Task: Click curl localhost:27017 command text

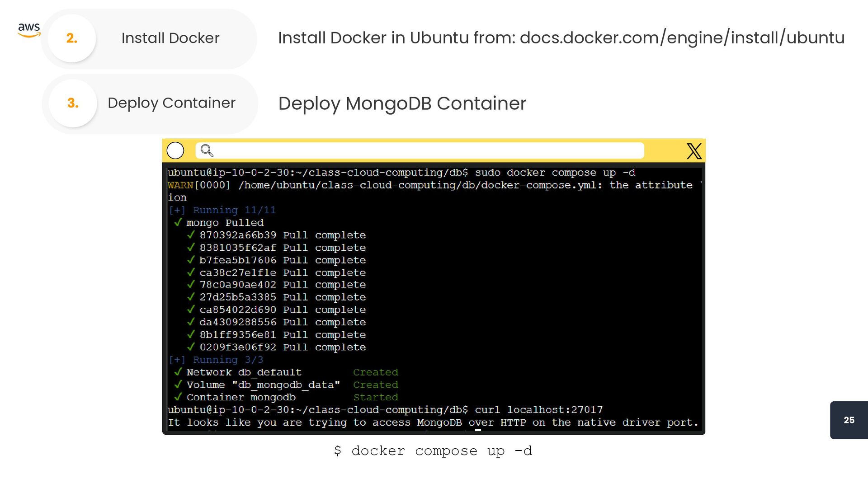Action: click(x=538, y=410)
